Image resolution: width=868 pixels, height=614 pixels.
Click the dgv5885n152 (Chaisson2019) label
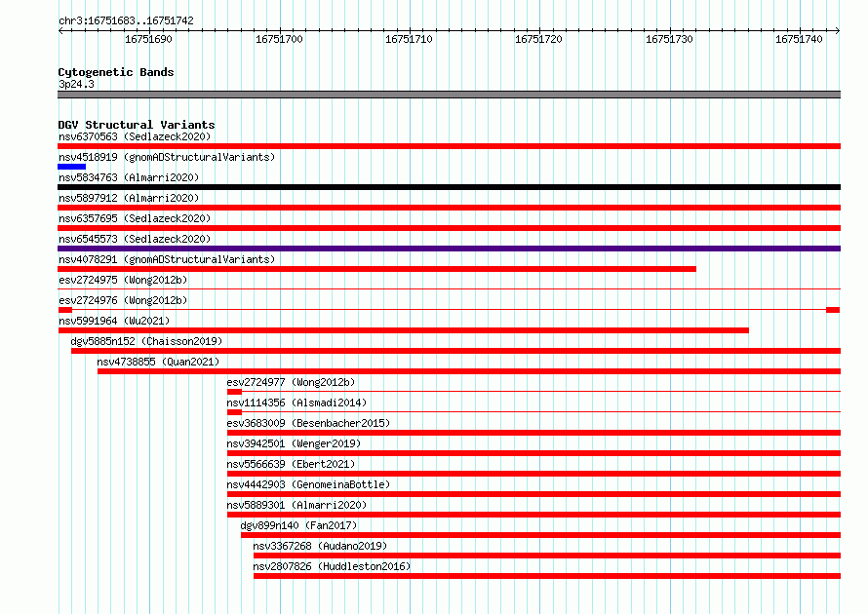coord(146,341)
